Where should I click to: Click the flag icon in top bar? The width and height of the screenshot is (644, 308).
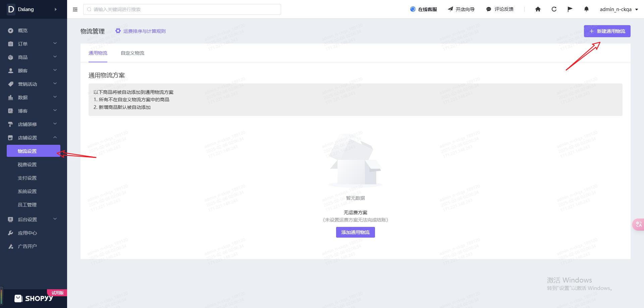click(x=570, y=9)
